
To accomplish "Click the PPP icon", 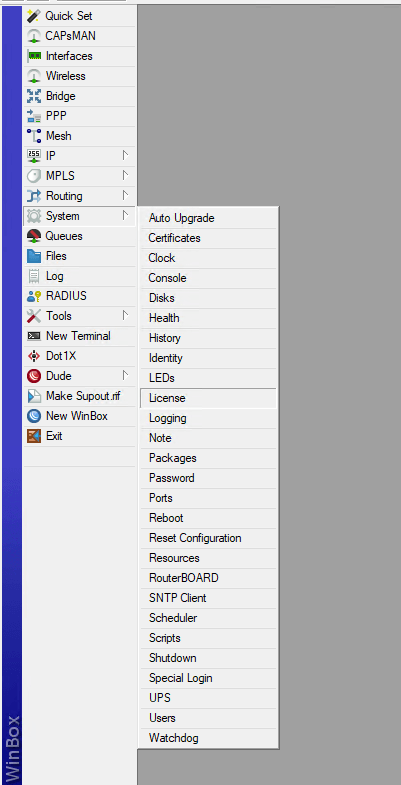I will point(34,116).
